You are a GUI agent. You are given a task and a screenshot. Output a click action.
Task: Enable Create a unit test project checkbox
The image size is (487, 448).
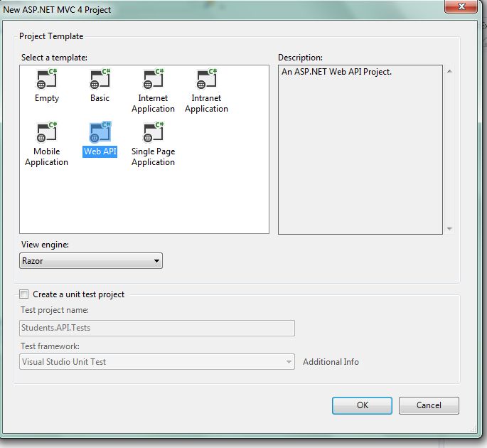[x=25, y=294]
